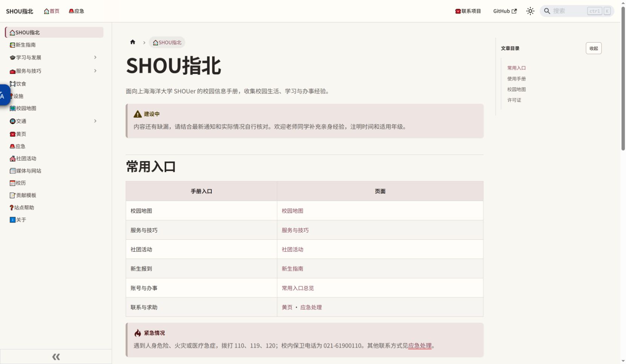Open 应急处理 link in 联系与求助 row

tap(311, 307)
